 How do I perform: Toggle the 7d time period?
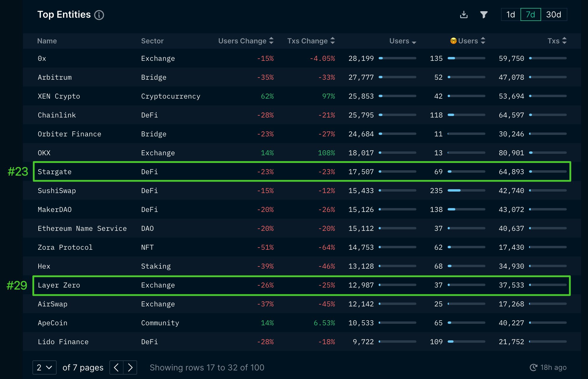click(x=530, y=14)
